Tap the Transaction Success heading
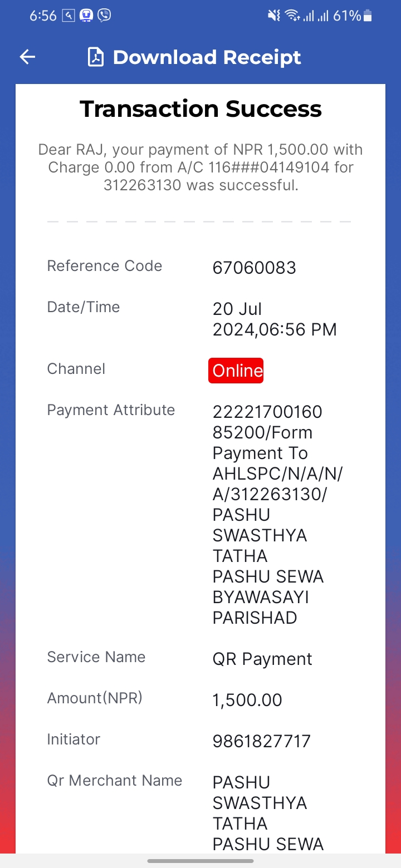 tap(200, 108)
